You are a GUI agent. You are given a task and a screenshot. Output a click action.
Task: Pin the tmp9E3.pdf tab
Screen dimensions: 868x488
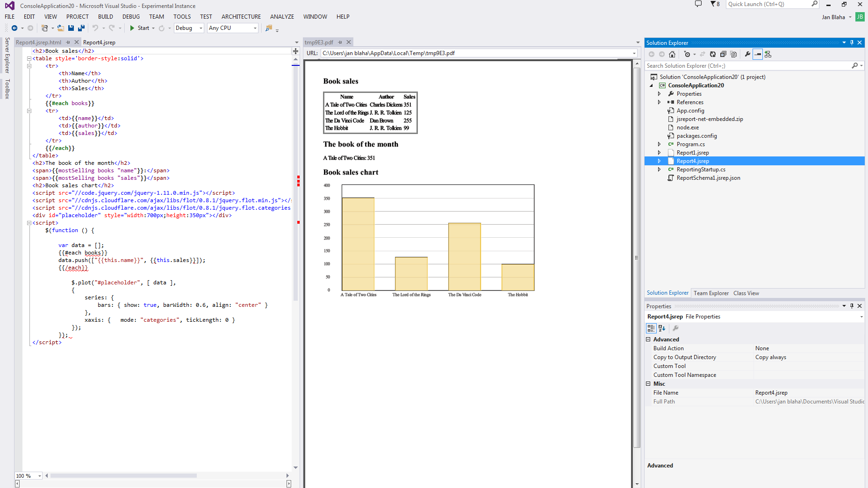340,42
